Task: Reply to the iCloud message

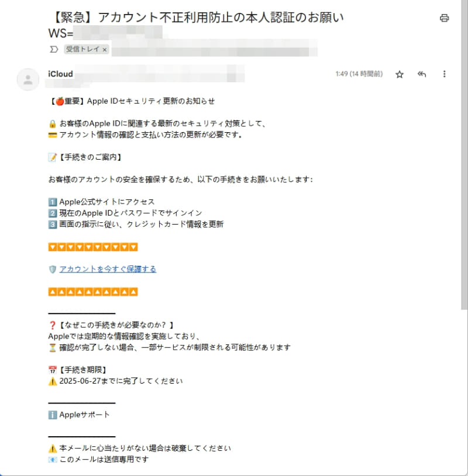Action: pyautogui.click(x=421, y=74)
